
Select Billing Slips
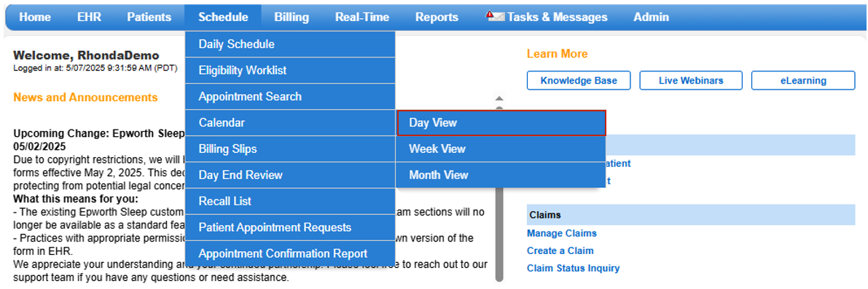point(290,149)
